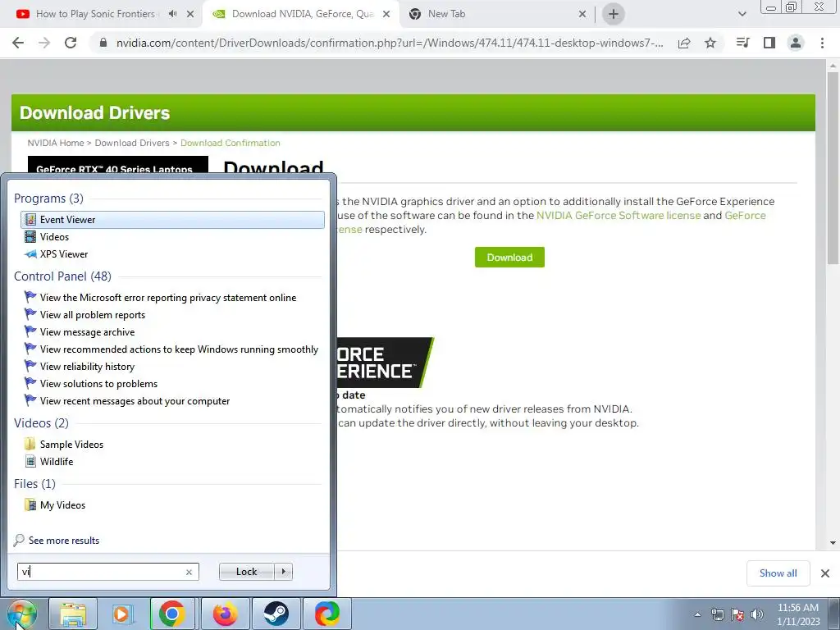
Task: Open Windows Media Player from the taskbar
Action: coord(122,614)
